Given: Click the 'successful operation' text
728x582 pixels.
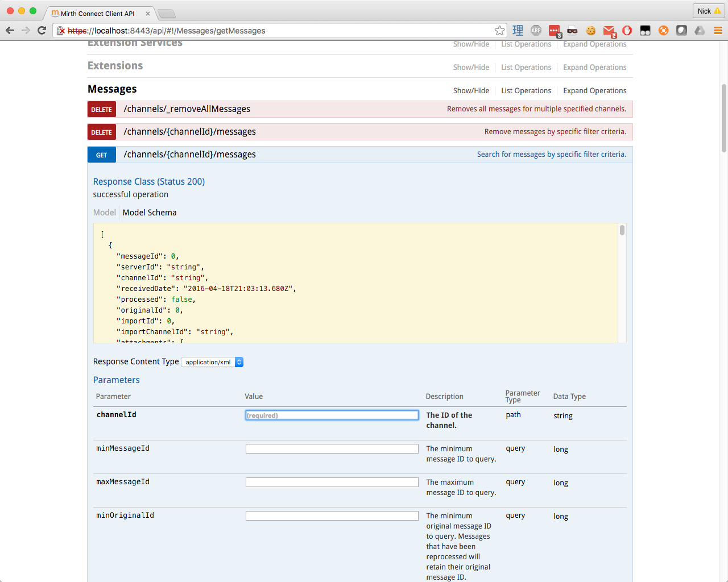Looking at the screenshot, I should pos(131,194).
